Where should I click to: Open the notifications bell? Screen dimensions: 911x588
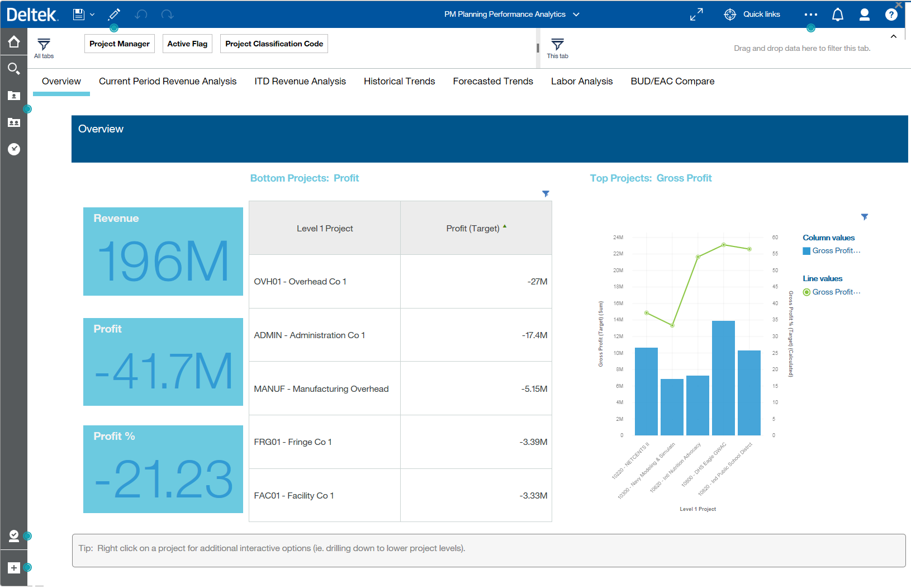pos(837,15)
